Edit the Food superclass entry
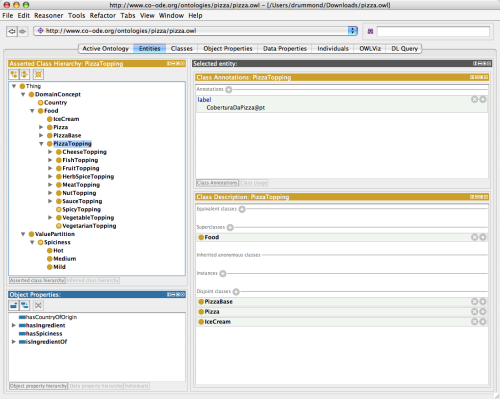Image resolution: width=500 pixels, height=399 pixels. [x=483, y=237]
